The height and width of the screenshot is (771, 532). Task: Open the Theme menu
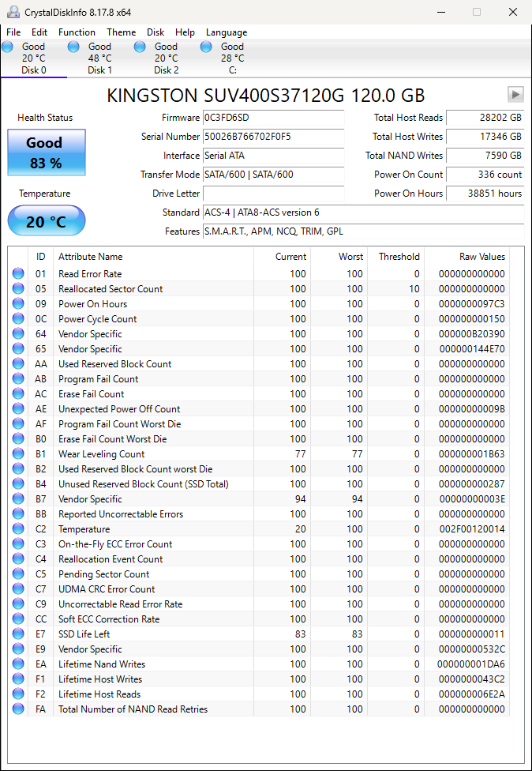click(x=121, y=32)
